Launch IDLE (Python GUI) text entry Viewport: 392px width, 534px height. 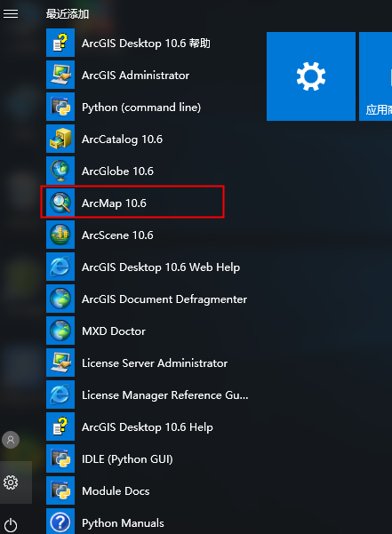pyautogui.click(x=127, y=459)
